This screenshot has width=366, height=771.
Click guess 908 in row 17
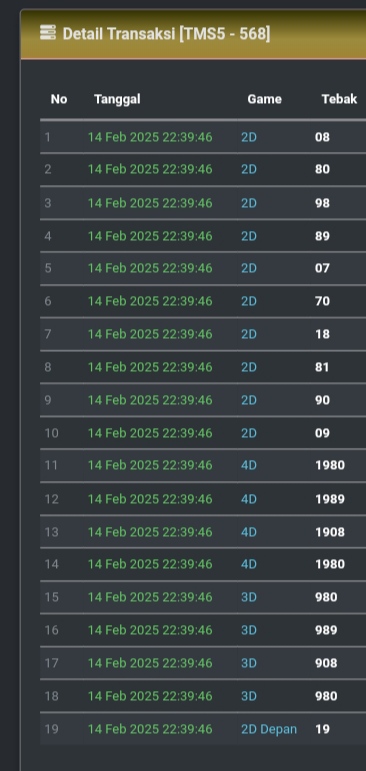coord(326,663)
